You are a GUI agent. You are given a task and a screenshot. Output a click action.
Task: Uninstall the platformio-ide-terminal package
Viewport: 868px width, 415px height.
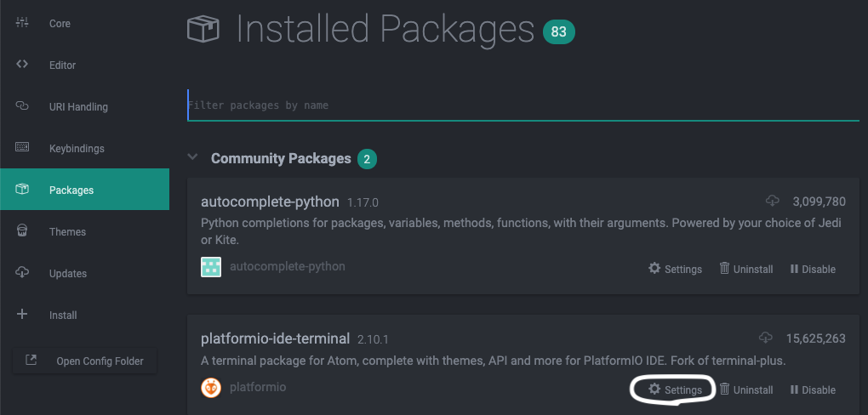746,389
